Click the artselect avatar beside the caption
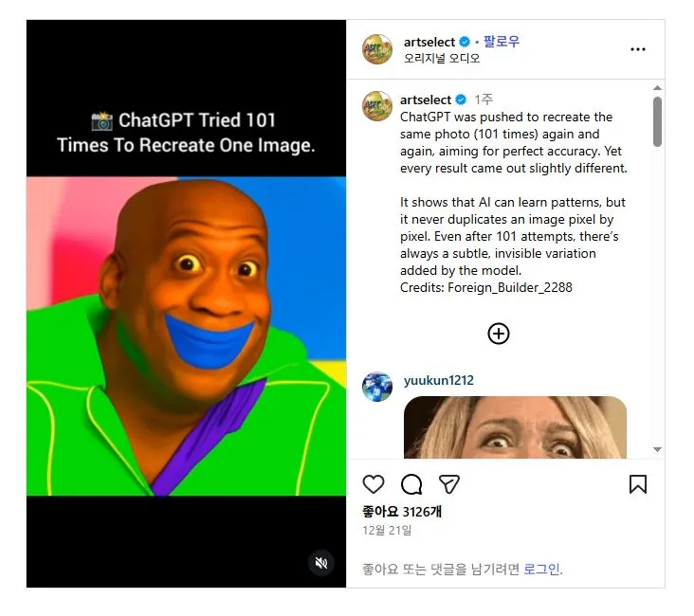694x616 pixels. [377, 106]
